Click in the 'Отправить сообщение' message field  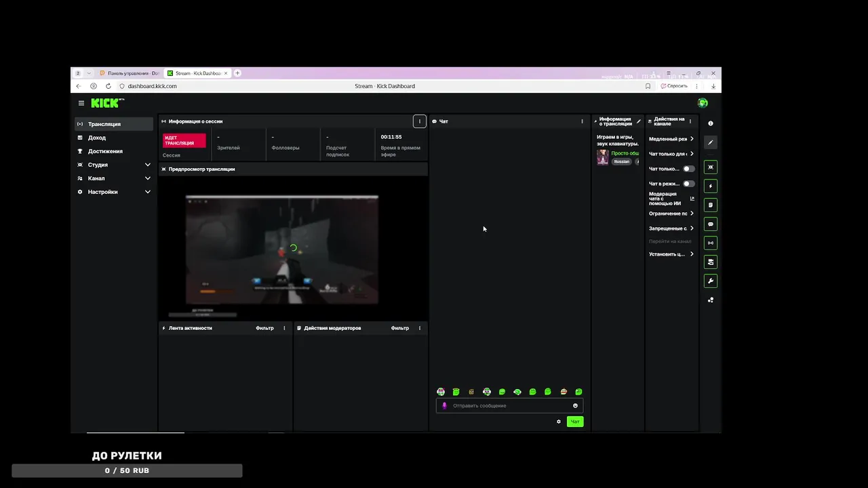(510, 405)
